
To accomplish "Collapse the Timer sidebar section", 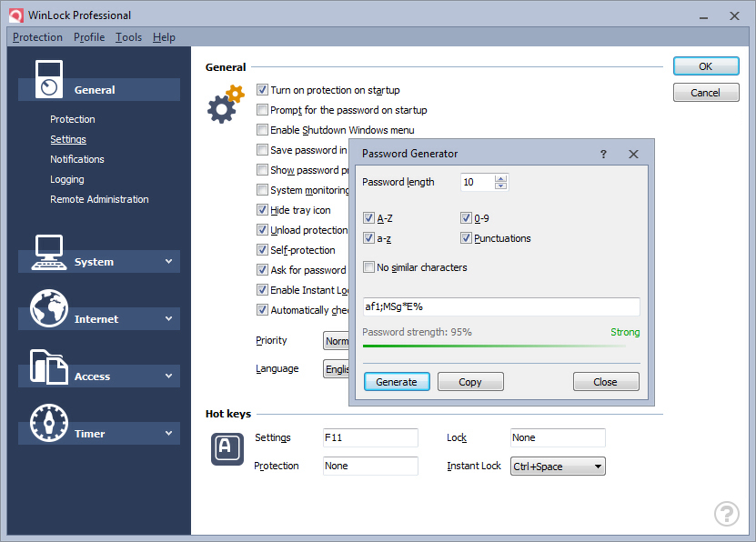I will coord(169,433).
